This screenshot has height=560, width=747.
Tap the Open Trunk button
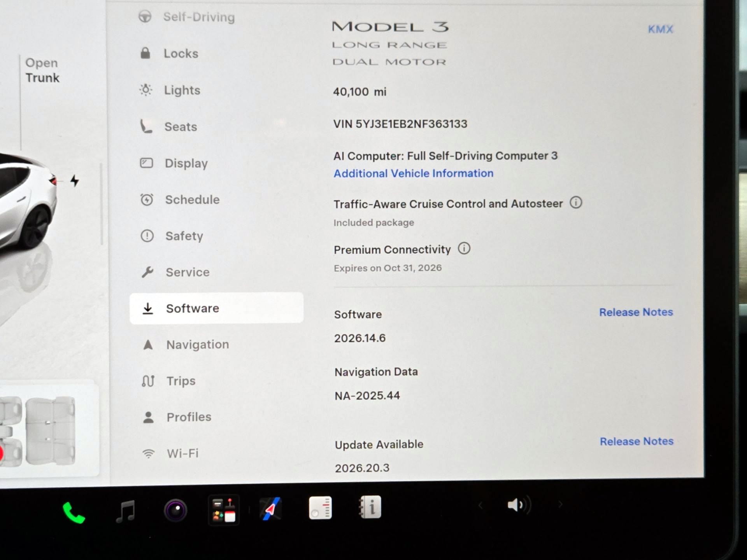(42, 70)
